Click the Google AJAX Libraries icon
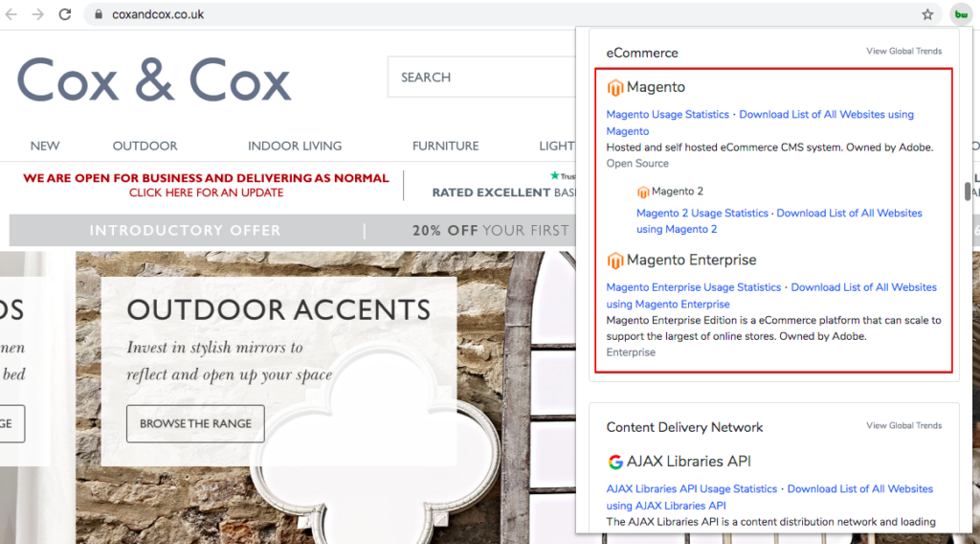This screenshot has height=544, width=980. [615, 462]
